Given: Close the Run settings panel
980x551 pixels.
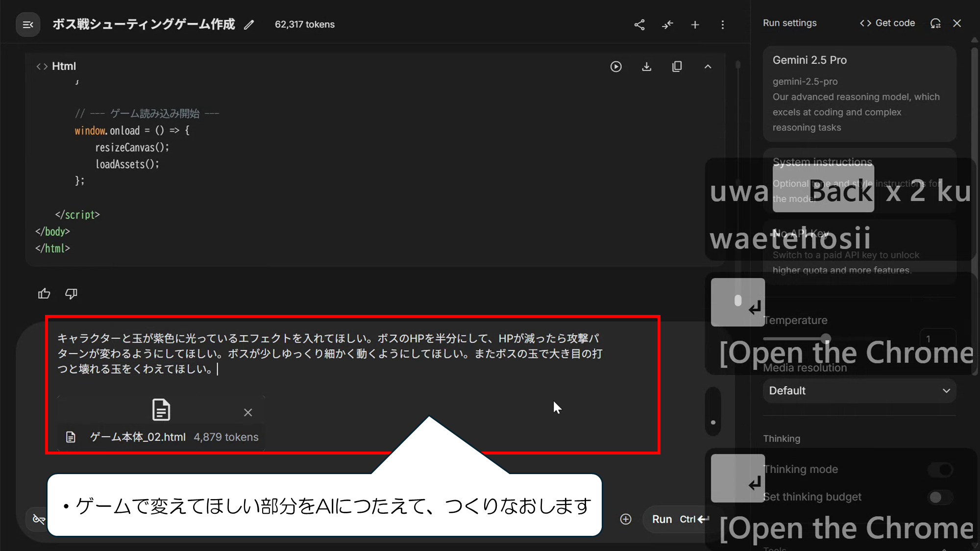Looking at the screenshot, I should tap(957, 23).
